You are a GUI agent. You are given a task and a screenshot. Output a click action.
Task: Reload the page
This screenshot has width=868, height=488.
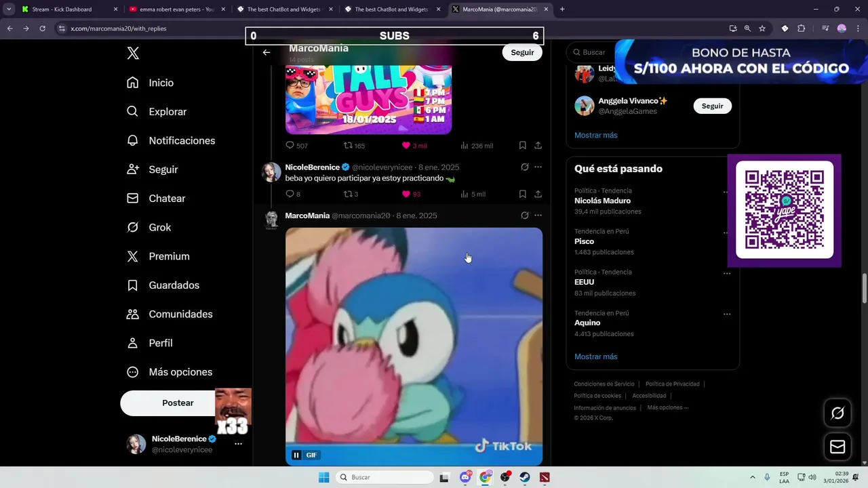[42, 28]
